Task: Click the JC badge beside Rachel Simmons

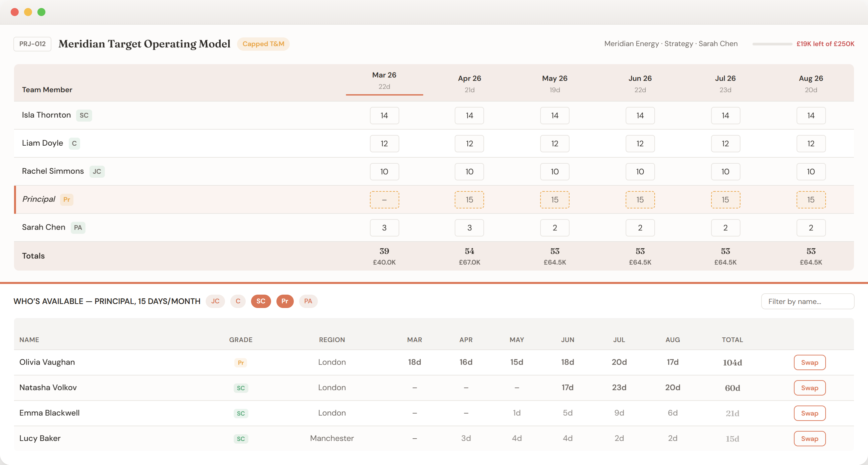Action: click(x=97, y=171)
